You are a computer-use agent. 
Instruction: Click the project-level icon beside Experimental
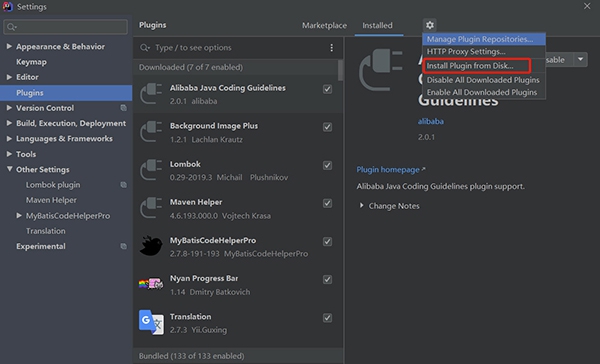(123, 246)
